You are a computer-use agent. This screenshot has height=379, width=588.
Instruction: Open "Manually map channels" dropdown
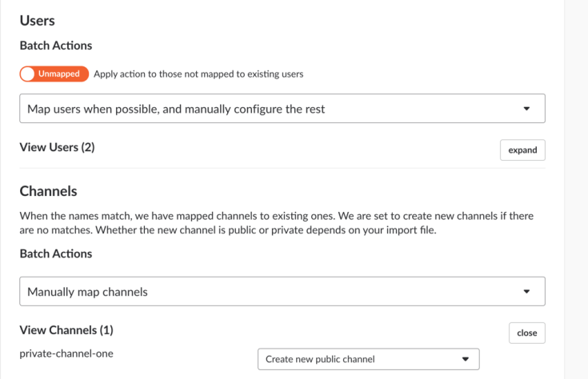[x=282, y=291]
